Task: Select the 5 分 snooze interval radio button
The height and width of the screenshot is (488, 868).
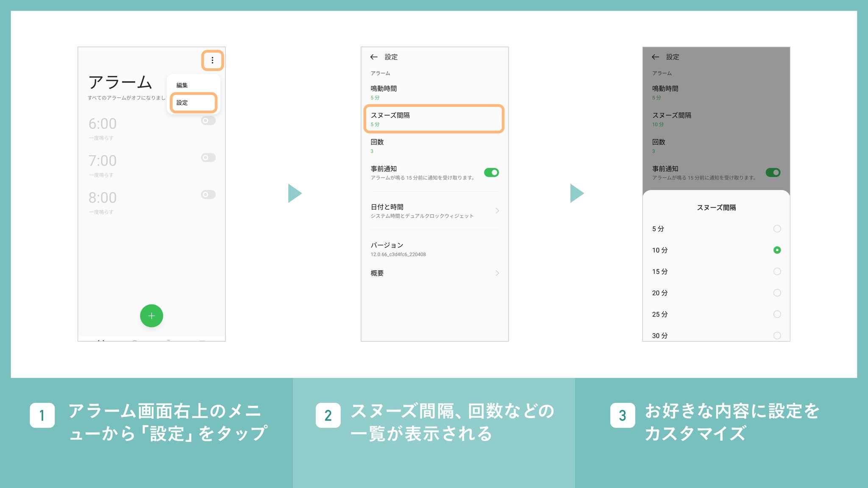Action: click(x=777, y=229)
